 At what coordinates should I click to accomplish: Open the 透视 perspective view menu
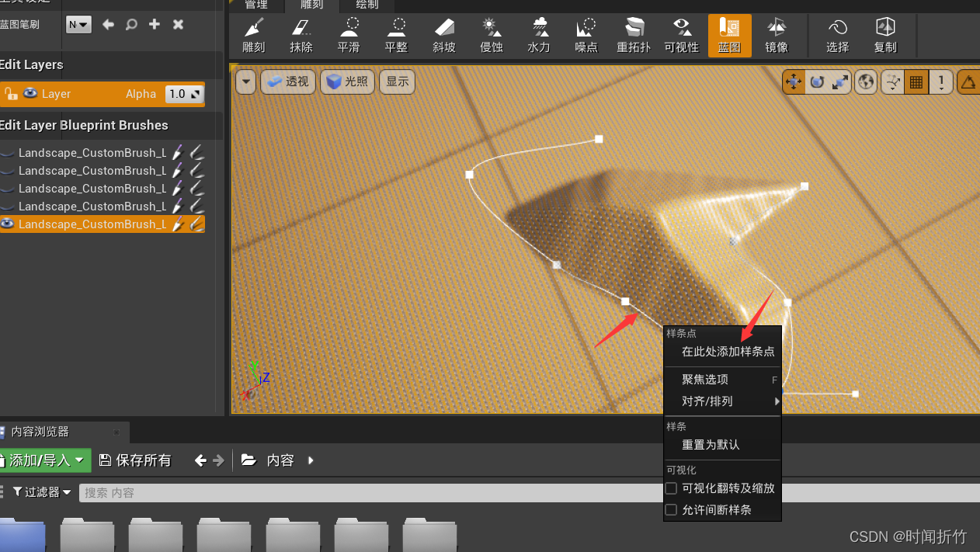pyautogui.click(x=287, y=82)
